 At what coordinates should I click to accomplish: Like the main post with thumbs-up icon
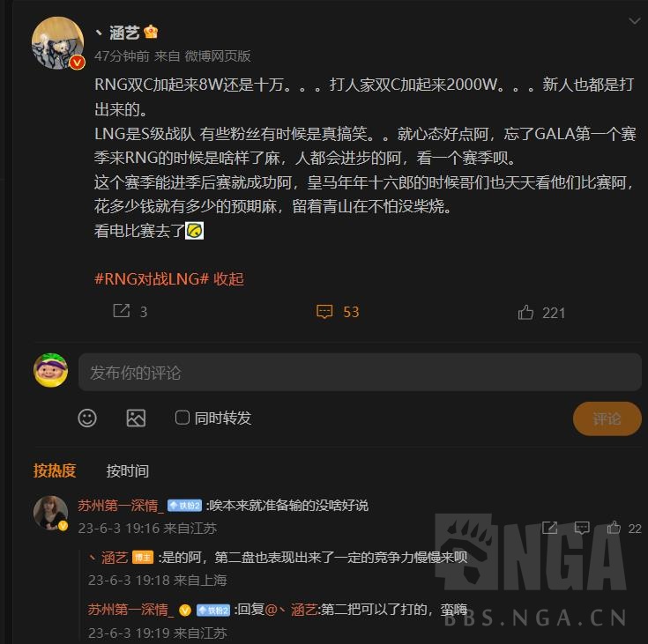tap(525, 312)
